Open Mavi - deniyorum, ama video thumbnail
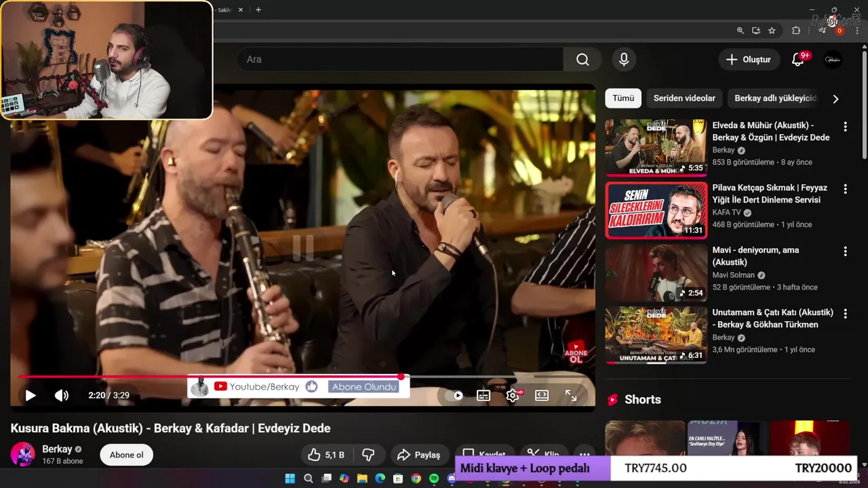Viewport: 868px width, 488px height. click(656, 272)
